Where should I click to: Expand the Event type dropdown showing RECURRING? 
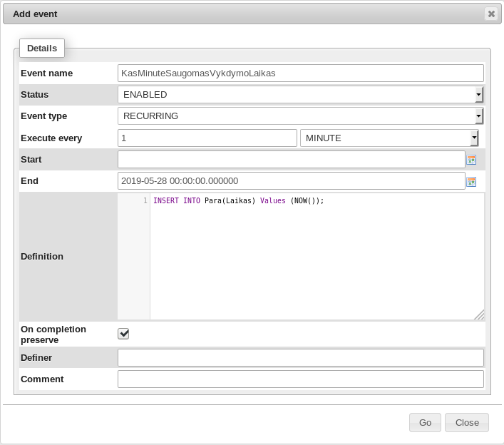click(x=300, y=116)
